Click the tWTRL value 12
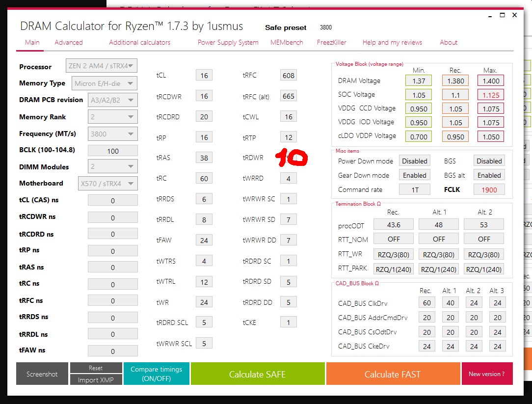The height and width of the screenshot is (404, 532). (x=204, y=282)
